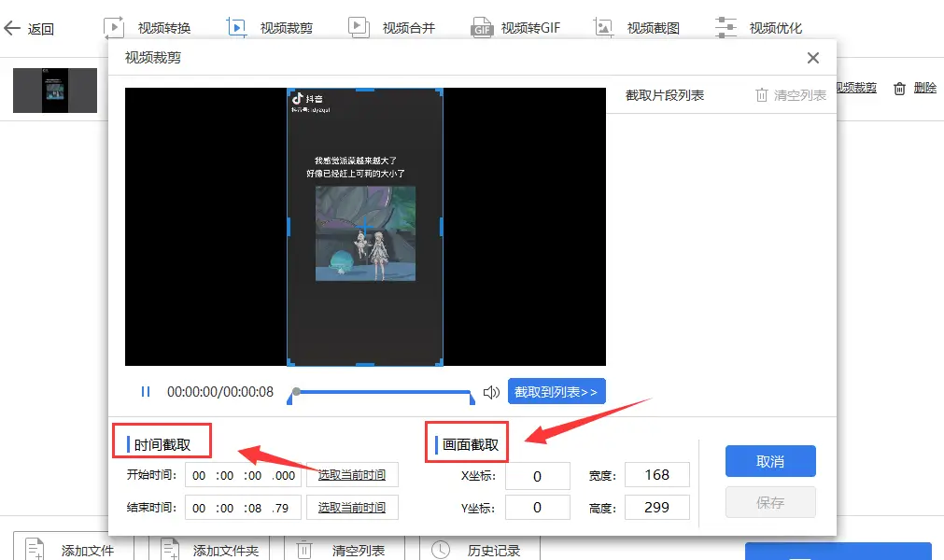Open the 视频转GIF tab
Image resolution: width=944 pixels, height=560 pixels.
515,28
